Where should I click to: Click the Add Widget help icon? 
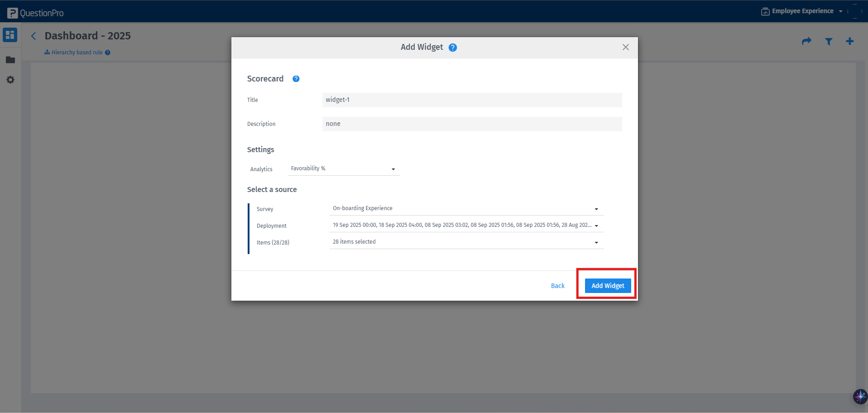click(x=452, y=47)
